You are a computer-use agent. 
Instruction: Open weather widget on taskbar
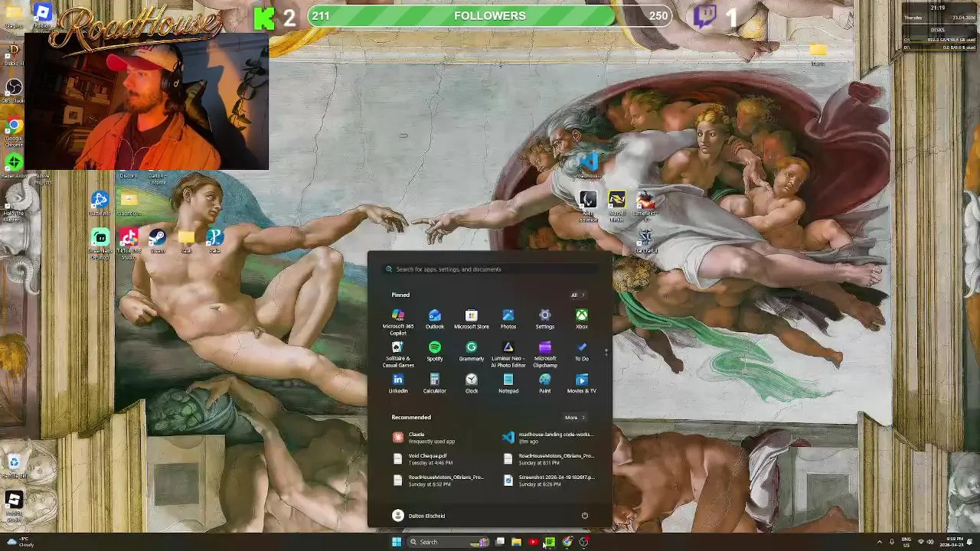[x=18, y=542]
